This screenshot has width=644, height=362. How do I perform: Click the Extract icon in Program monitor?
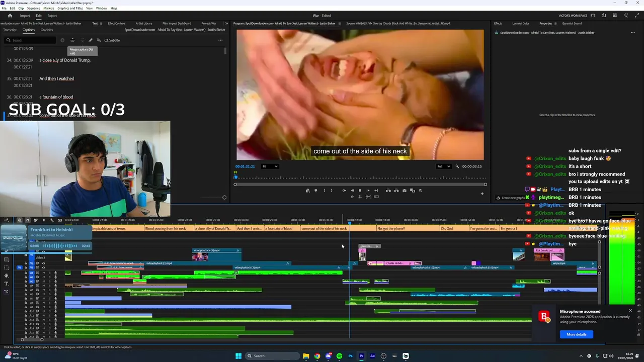[x=396, y=191]
